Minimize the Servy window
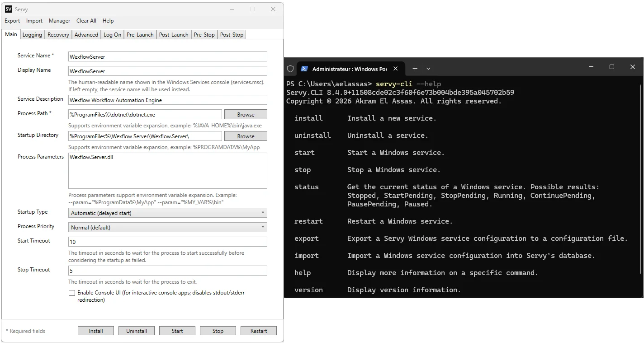This screenshot has width=644, height=346. (232, 9)
